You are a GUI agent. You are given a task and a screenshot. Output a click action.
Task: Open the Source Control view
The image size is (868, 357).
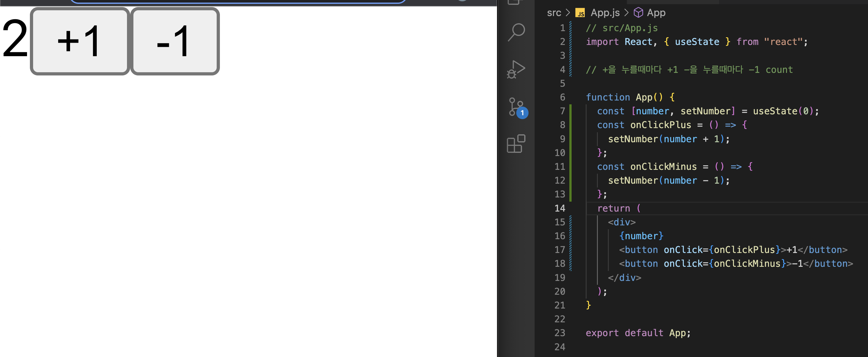[517, 107]
